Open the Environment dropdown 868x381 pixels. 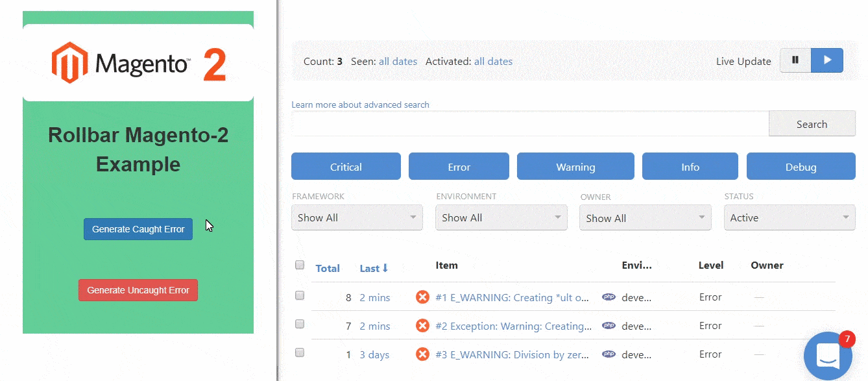501,217
